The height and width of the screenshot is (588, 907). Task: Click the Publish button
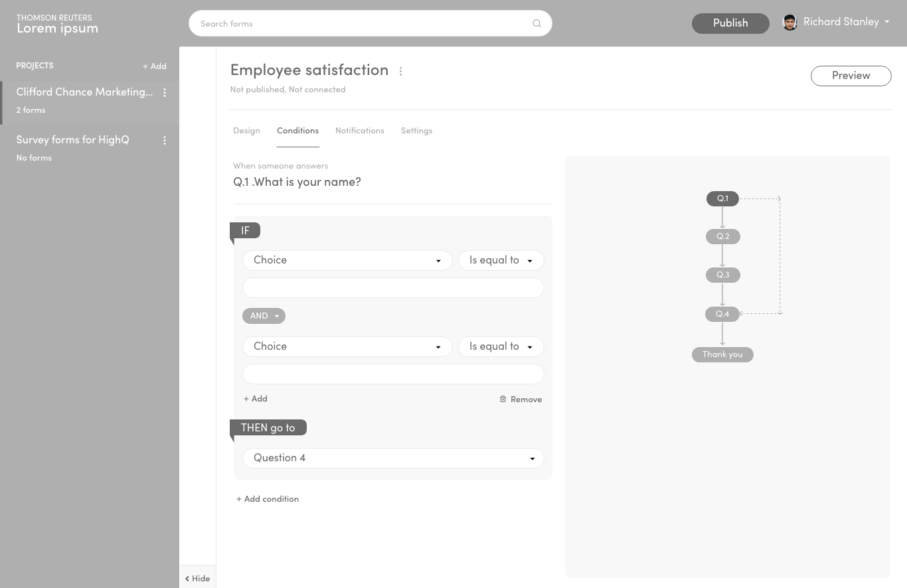point(730,23)
